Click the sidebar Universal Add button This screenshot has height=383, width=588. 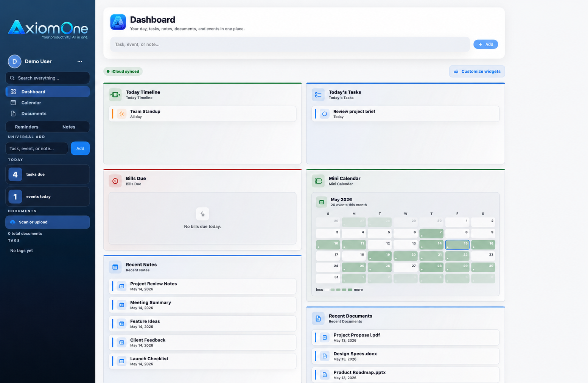point(80,148)
